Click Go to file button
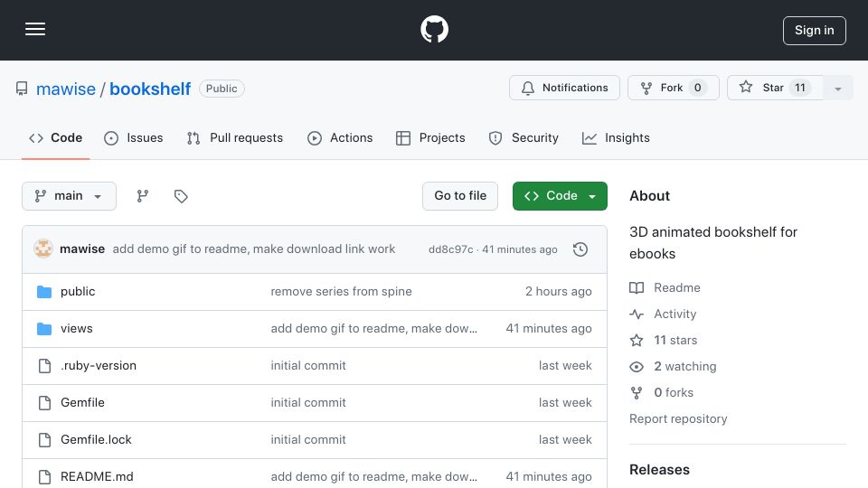Viewport: 868px width, 488px height. coord(460,196)
